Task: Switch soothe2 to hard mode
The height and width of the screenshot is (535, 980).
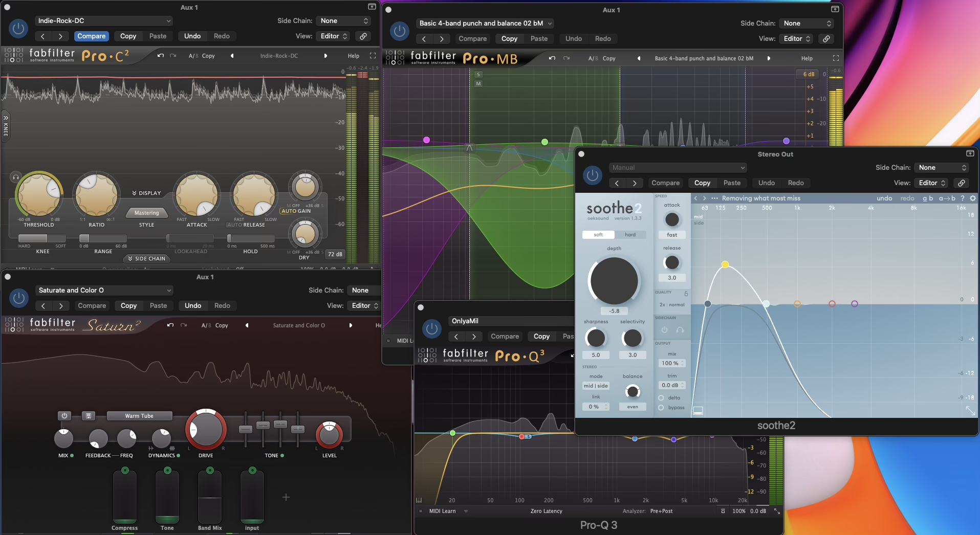Action: point(630,235)
